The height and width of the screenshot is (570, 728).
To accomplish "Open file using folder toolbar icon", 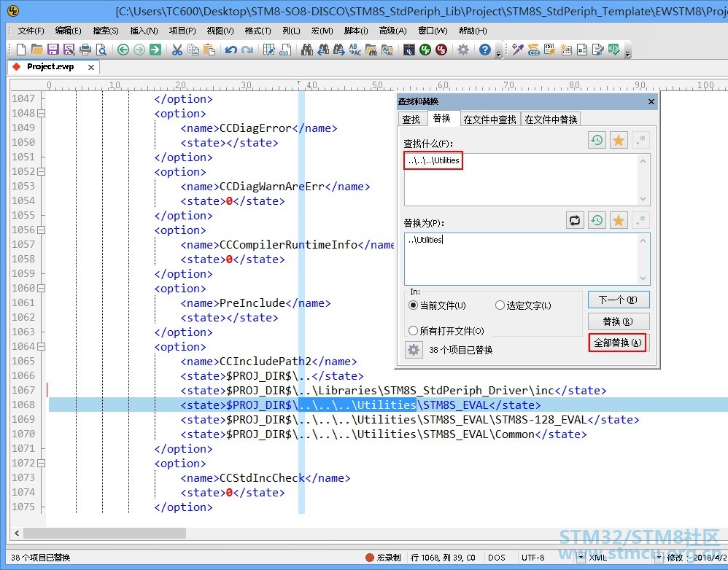I will [x=37, y=50].
